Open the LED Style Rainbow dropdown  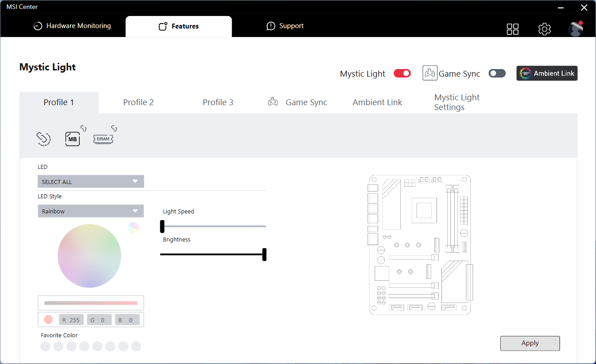click(x=91, y=211)
